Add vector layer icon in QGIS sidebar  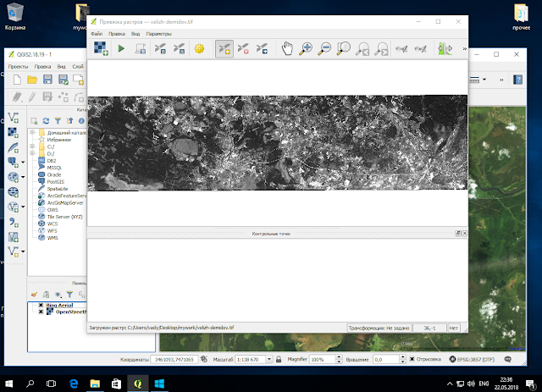click(14, 118)
